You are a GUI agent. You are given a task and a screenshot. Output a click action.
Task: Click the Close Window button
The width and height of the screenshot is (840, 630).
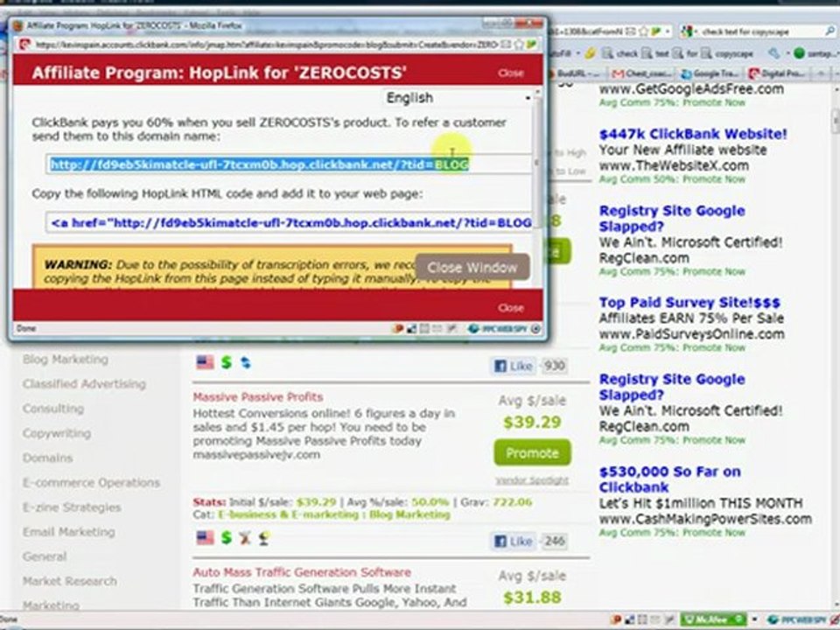click(x=472, y=268)
